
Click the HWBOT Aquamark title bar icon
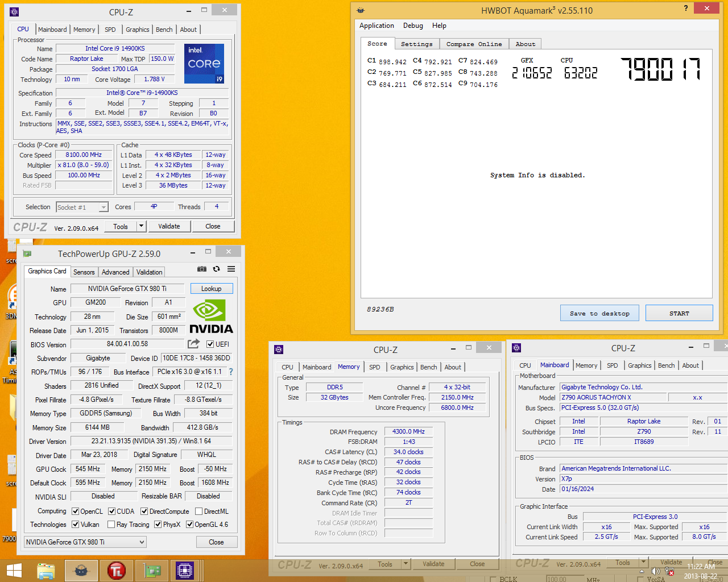pyautogui.click(x=361, y=10)
